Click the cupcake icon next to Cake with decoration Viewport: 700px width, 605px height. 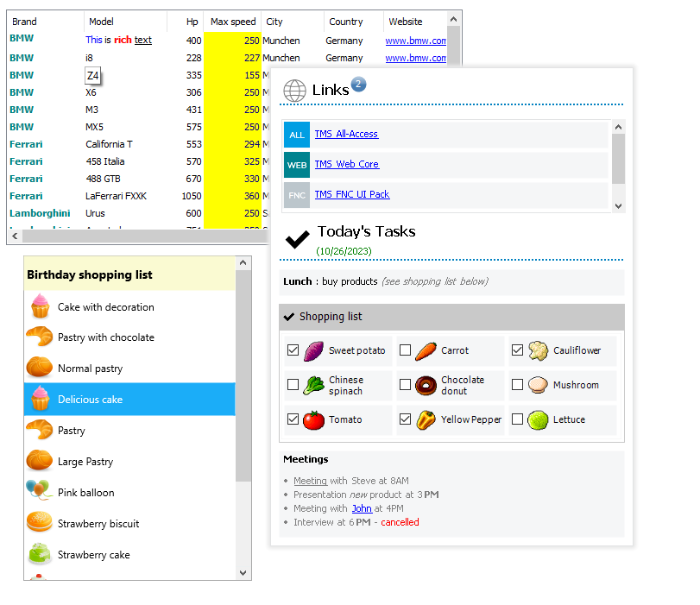41,306
